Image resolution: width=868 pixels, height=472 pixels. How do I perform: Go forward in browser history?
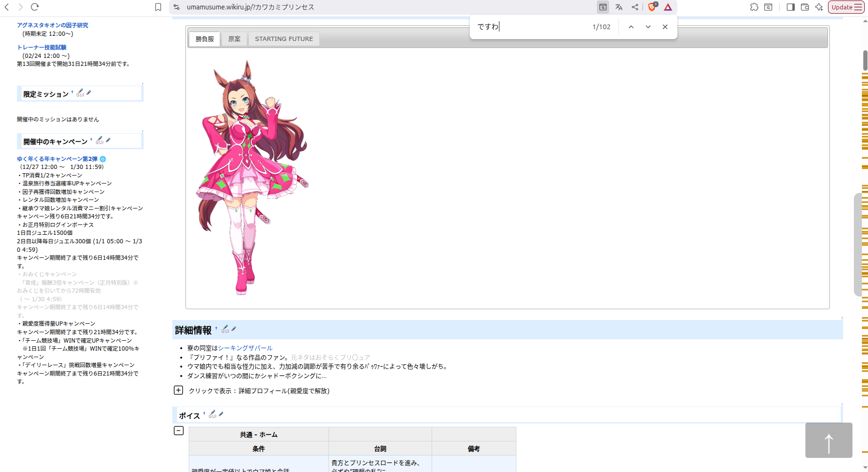click(x=20, y=7)
